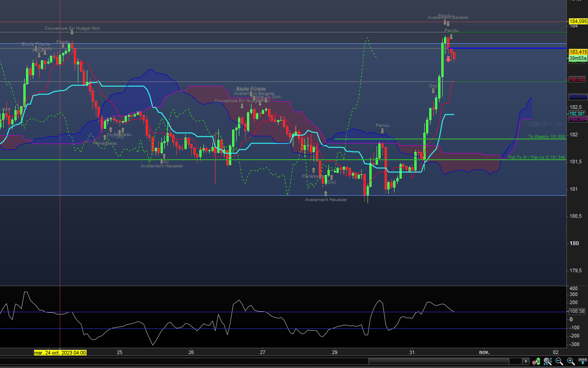Viewport: 588px width, 368px height.
Task: Click the red down arrow beside latest candles
Action: [449, 59]
